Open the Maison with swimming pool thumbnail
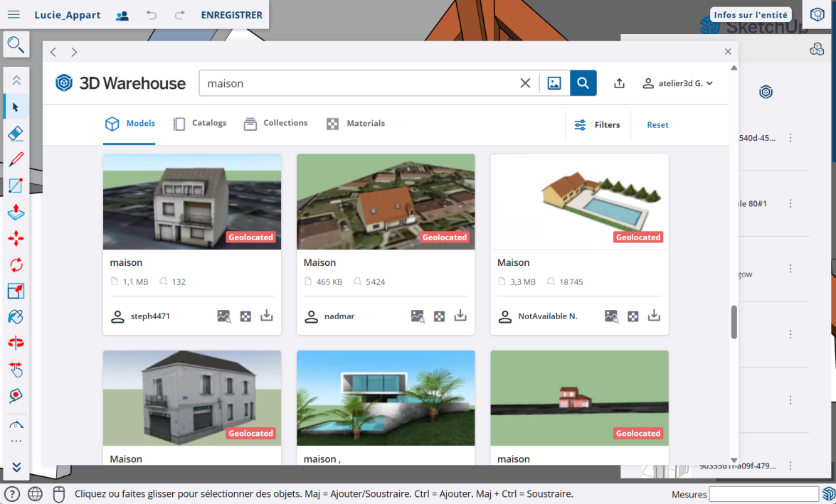836x504 pixels. 579,202
